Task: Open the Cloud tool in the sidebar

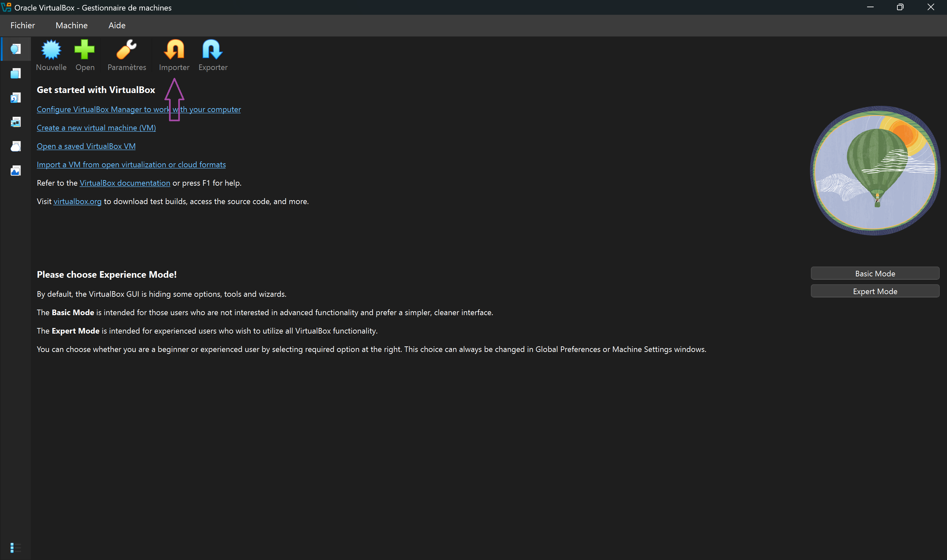Action: click(15, 146)
